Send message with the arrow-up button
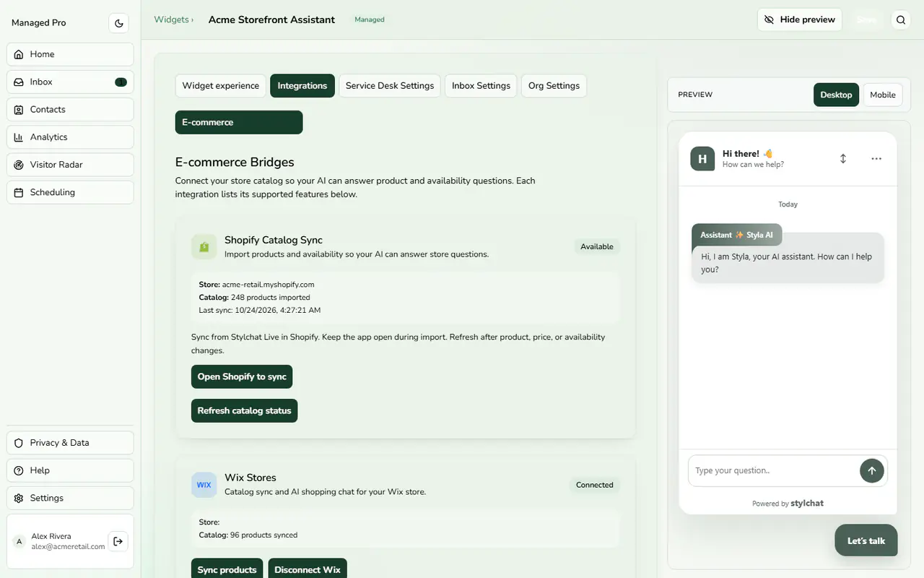 (872, 470)
